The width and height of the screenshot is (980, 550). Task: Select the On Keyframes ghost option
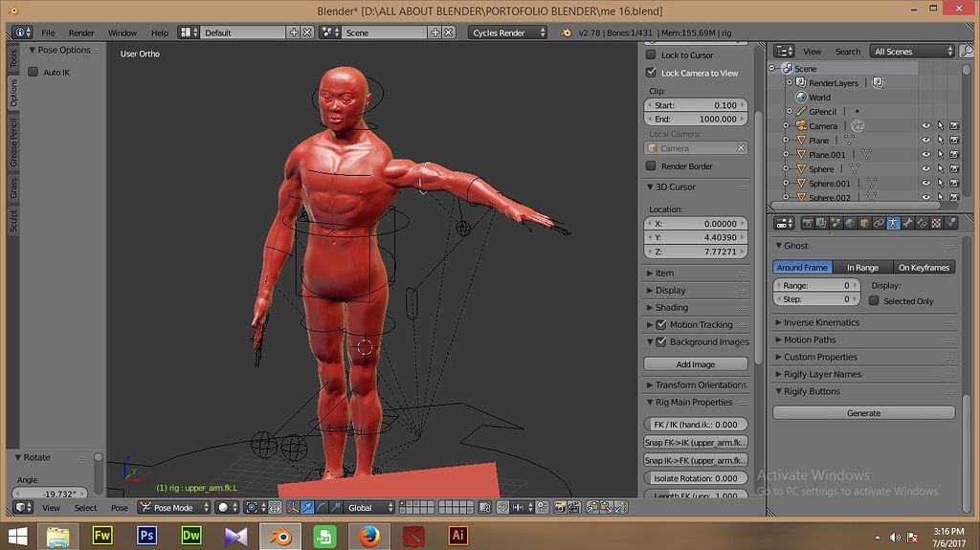click(x=924, y=267)
